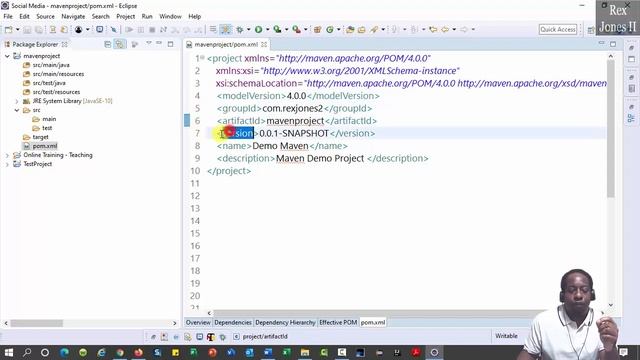Toggle Link with Editor in Package Explorer

pyautogui.click(x=120, y=44)
